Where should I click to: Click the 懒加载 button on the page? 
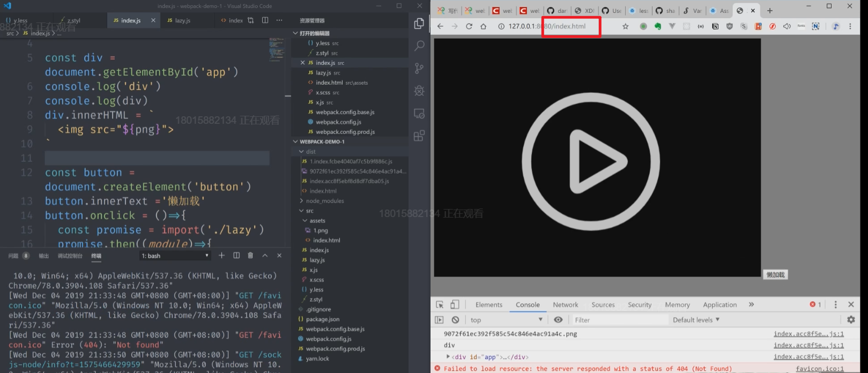775,275
